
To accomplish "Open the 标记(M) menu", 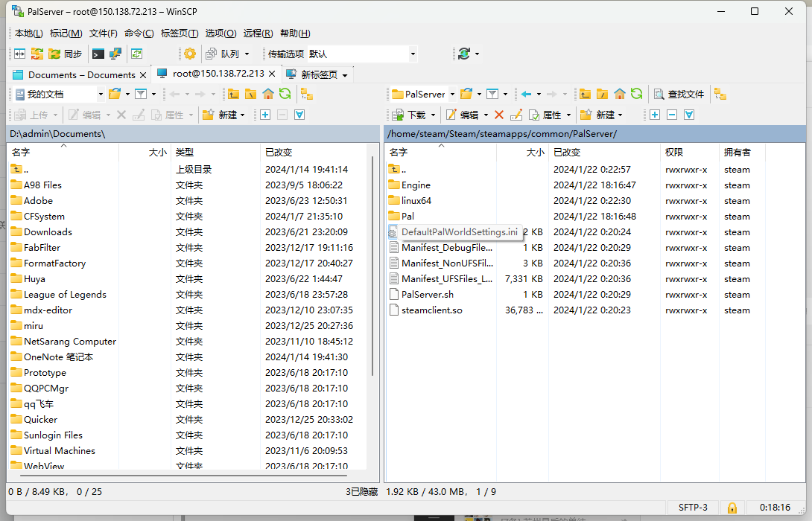I will (x=66, y=33).
